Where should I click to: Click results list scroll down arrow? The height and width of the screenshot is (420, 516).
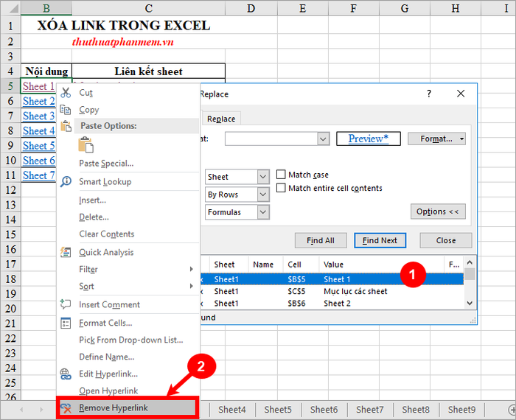pos(470,304)
